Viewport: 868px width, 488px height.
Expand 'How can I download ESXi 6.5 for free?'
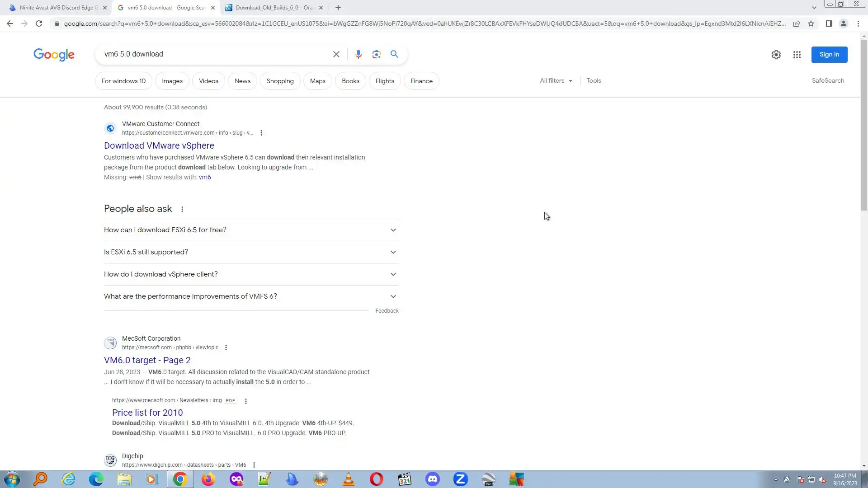click(251, 230)
